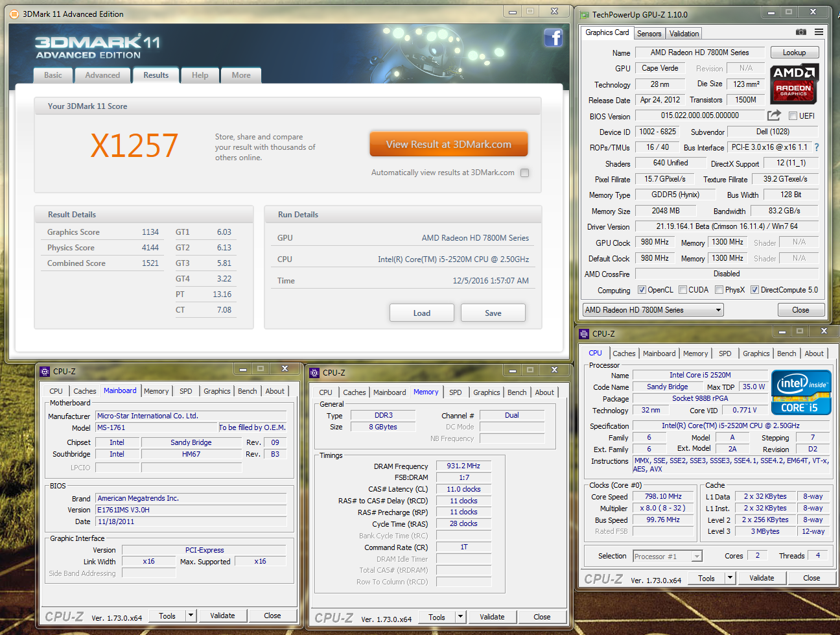Open the Processor #1 selection dropdown
Viewport: 840px width, 635px height.
pyautogui.click(x=668, y=557)
